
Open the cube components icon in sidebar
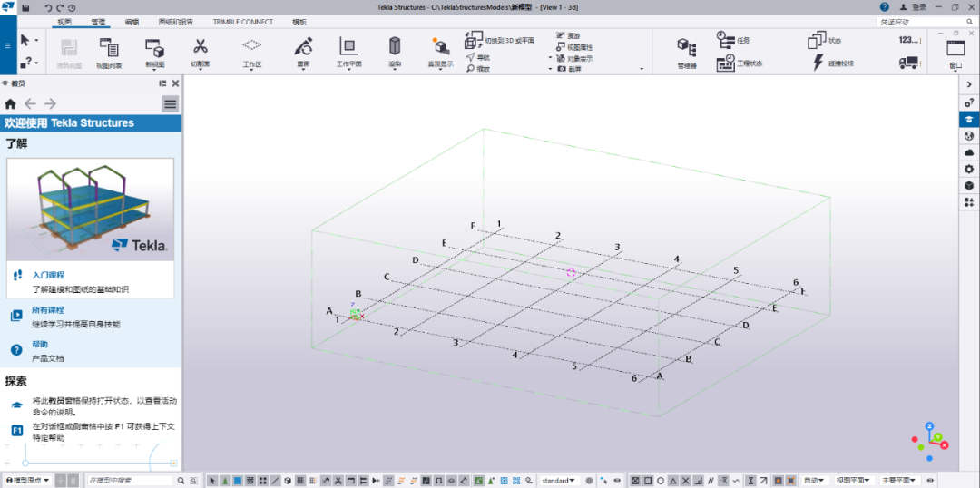pos(969,186)
